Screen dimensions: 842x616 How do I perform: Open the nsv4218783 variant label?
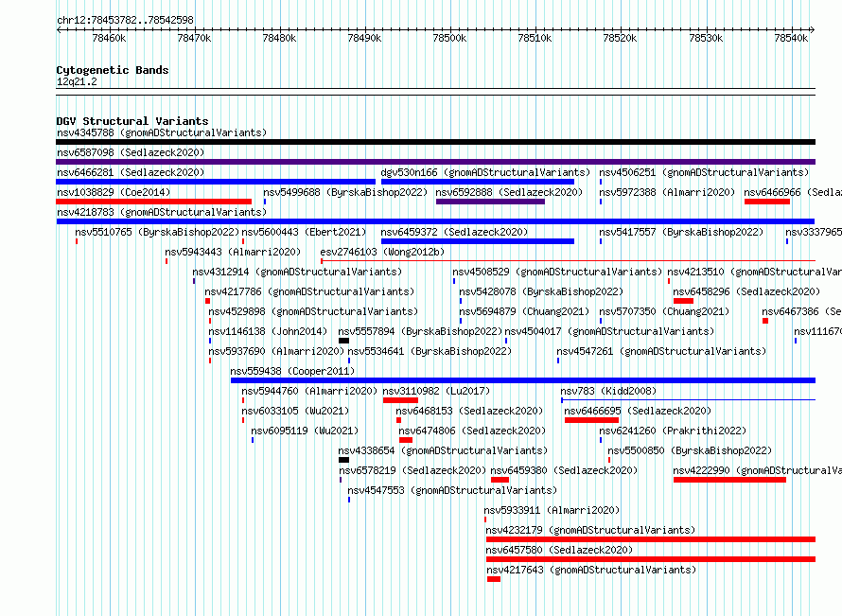(162, 212)
